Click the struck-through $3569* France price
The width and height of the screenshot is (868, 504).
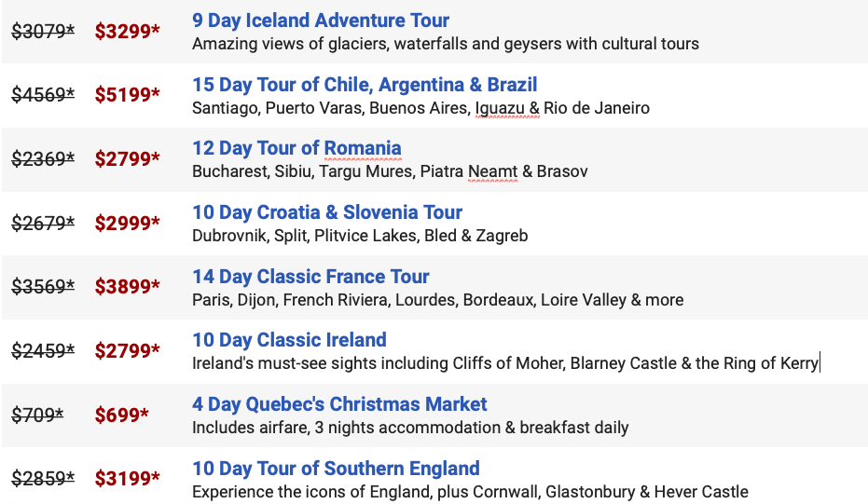tap(43, 287)
